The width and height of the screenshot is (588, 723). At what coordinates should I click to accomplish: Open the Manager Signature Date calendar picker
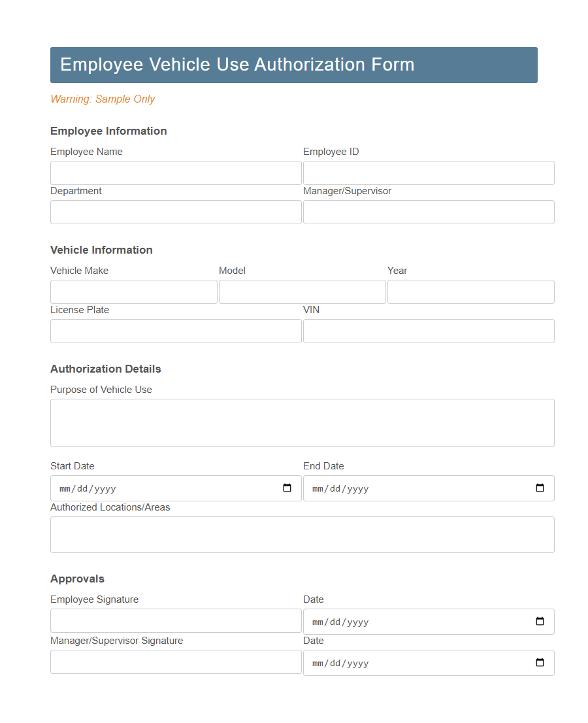pyautogui.click(x=539, y=662)
